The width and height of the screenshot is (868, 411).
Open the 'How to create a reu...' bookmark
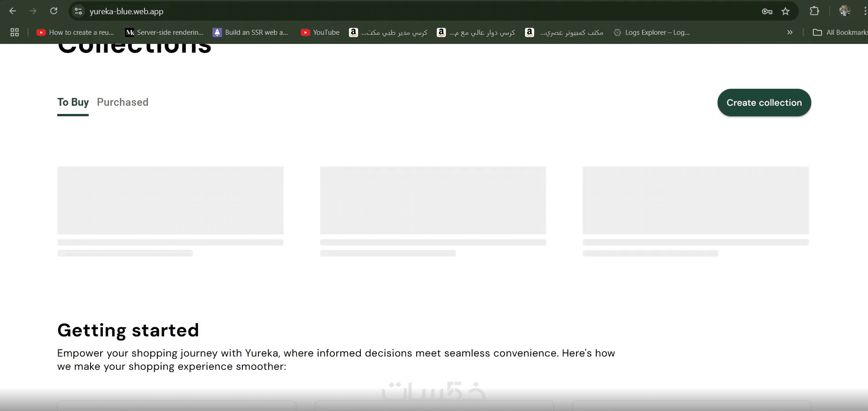tap(75, 32)
